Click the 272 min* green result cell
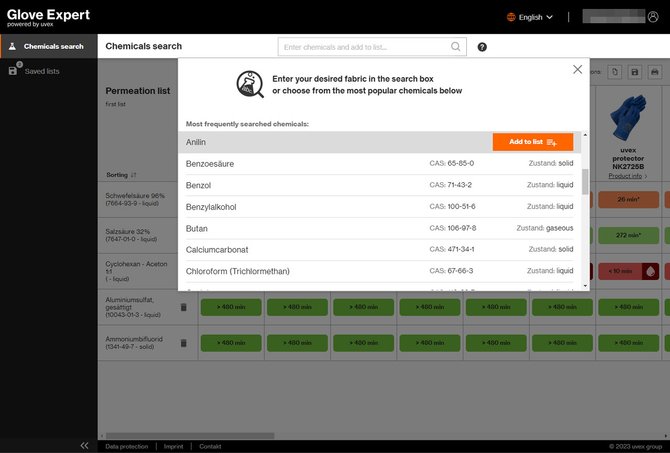This screenshot has height=453, width=670. (x=628, y=235)
